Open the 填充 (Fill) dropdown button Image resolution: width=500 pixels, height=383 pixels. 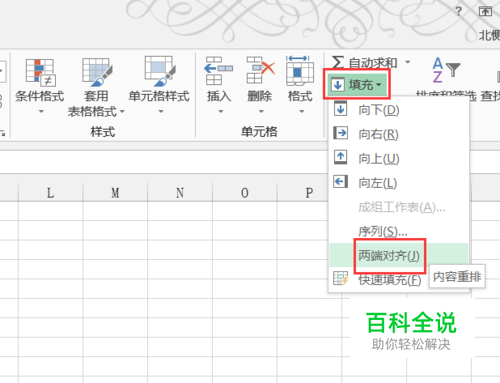coord(357,85)
